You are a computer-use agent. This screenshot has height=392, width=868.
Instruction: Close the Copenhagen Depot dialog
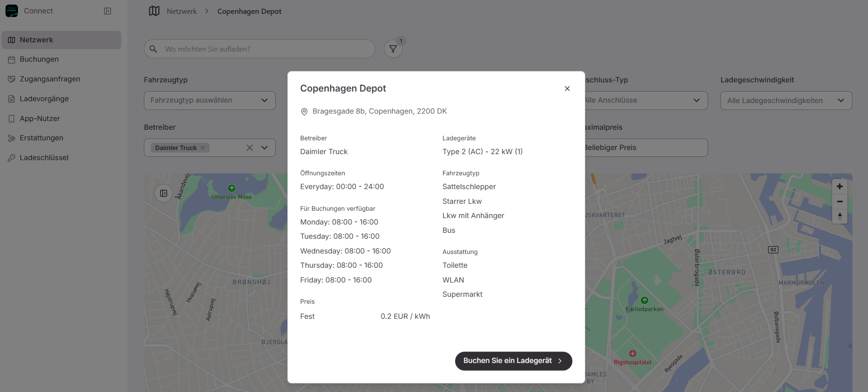pos(567,89)
